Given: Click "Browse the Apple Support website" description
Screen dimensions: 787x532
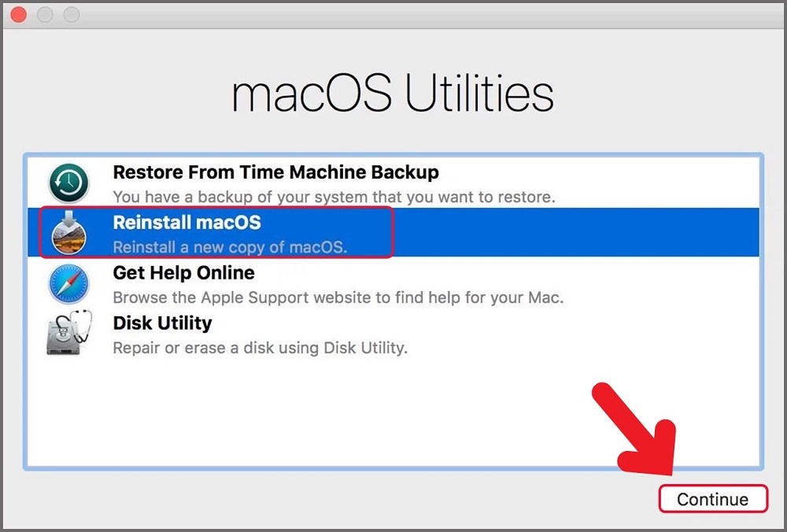Looking at the screenshot, I should 298,297.
